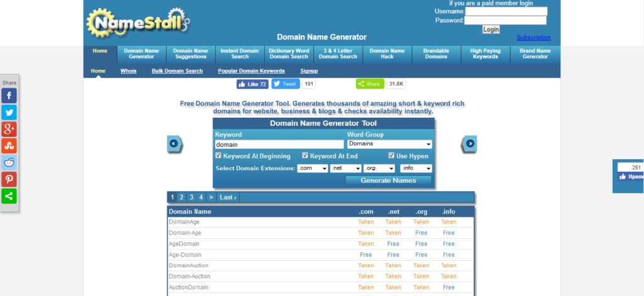Click DomainAuction row name

[x=189, y=266]
